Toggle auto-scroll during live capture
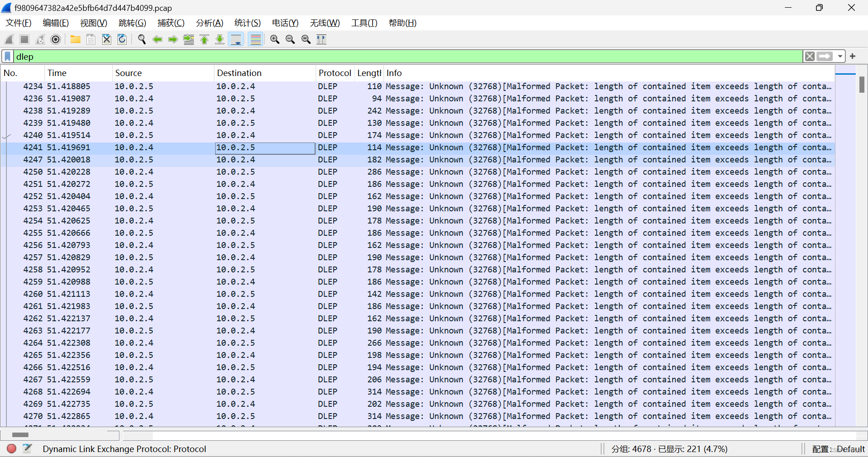The width and height of the screenshot is (868, 457). click(x=236, y=39)
